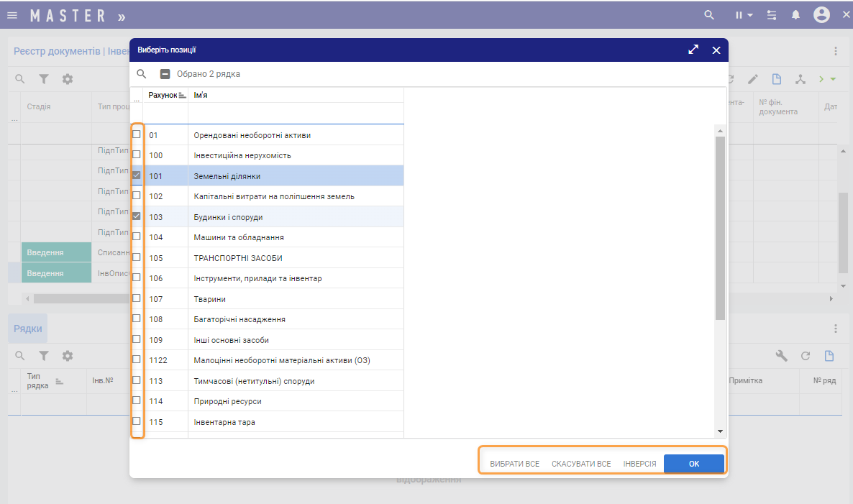Screen dimensions: 853x504
Task: Check the 104 Машини та обладнання checkbox
Action: click(x=137, y=237)
